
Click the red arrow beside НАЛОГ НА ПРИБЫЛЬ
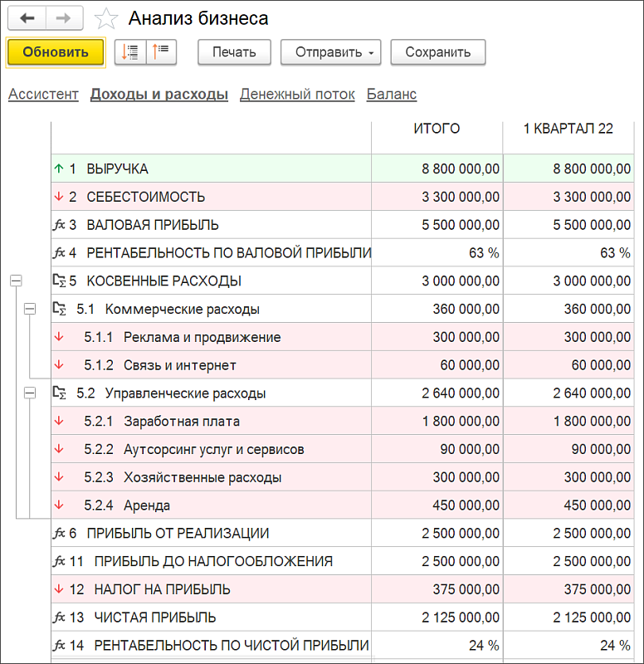(x=58, y=589)
